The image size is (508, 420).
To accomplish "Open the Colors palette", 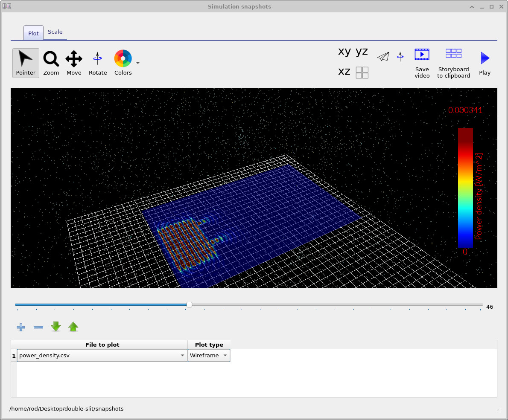I will [x=123, y=63].
